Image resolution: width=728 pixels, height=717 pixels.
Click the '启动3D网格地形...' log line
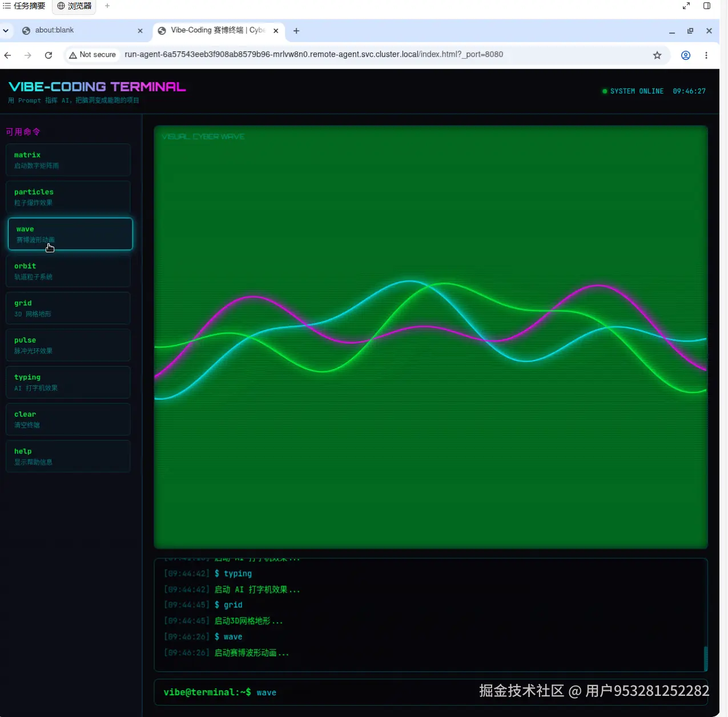(x=248, y=621)
